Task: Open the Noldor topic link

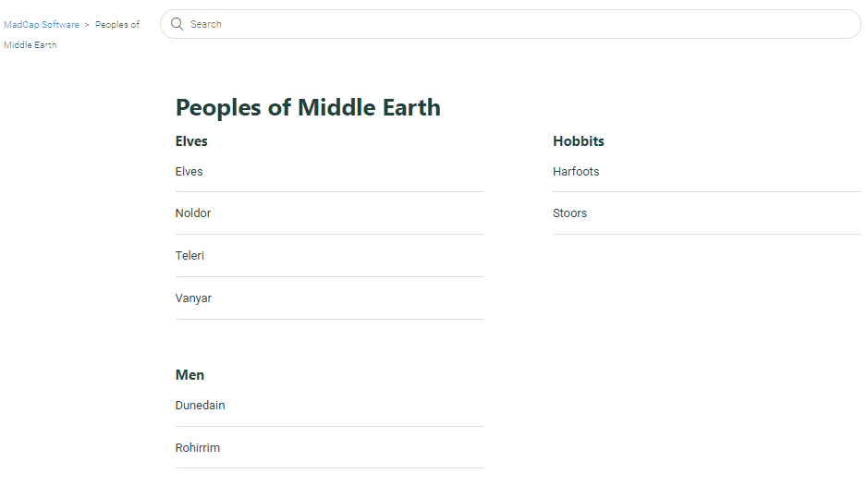Action: (x=192, y=213)
